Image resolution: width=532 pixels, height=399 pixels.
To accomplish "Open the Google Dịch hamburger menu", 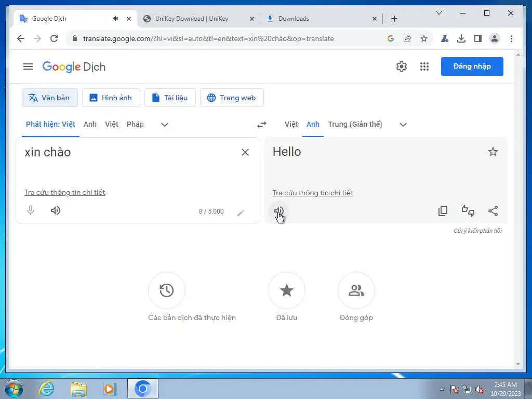I will click(28, 66).
